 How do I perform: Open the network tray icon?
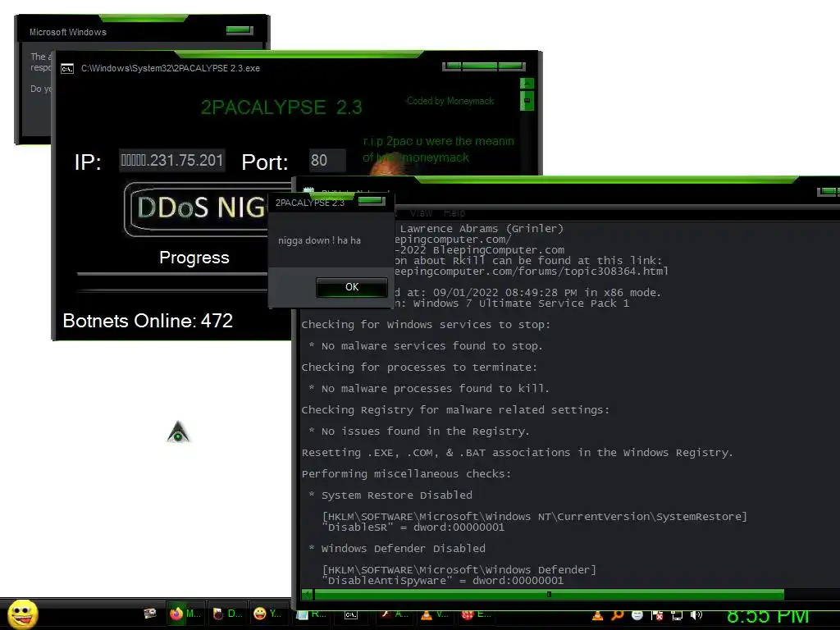677,615
